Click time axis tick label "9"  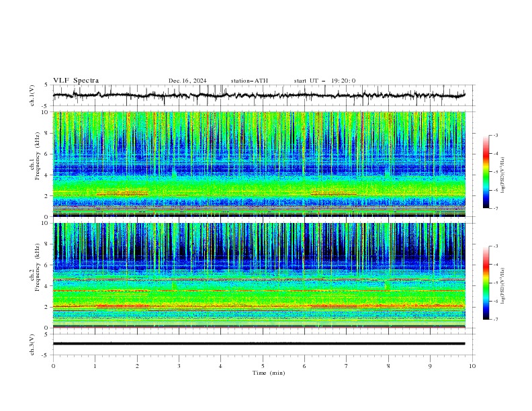(x=430, y=366)
